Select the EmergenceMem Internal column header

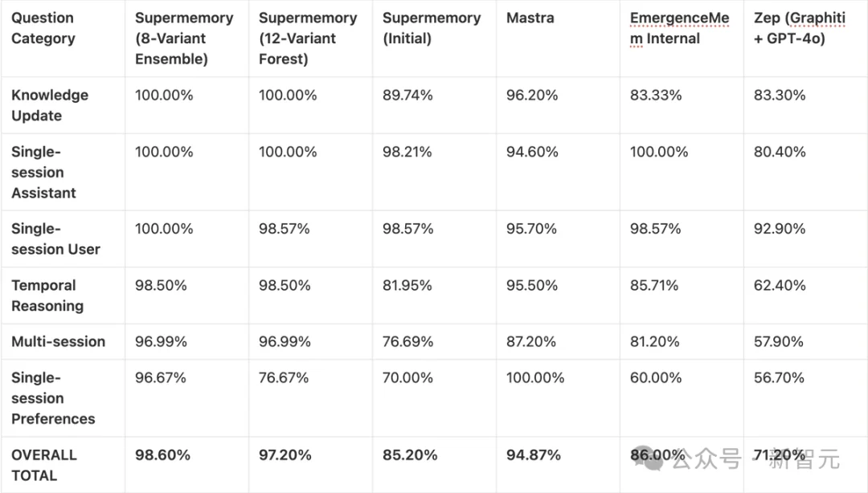coord(679,28)
